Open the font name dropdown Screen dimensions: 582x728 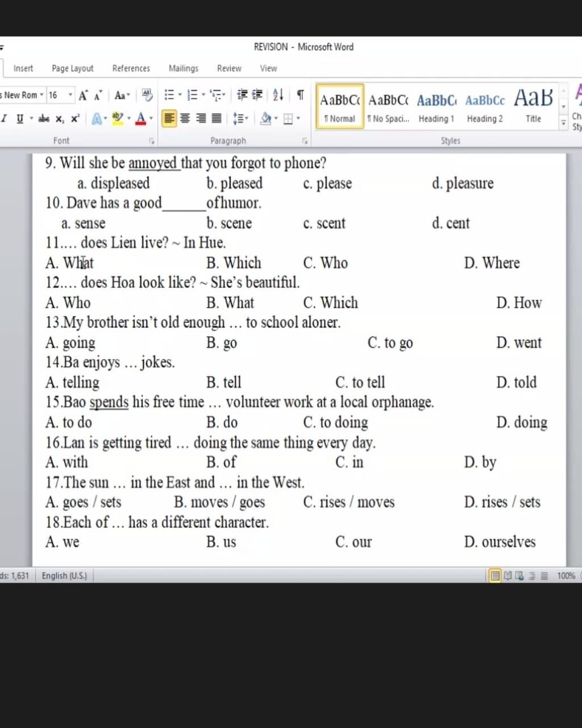41,95
